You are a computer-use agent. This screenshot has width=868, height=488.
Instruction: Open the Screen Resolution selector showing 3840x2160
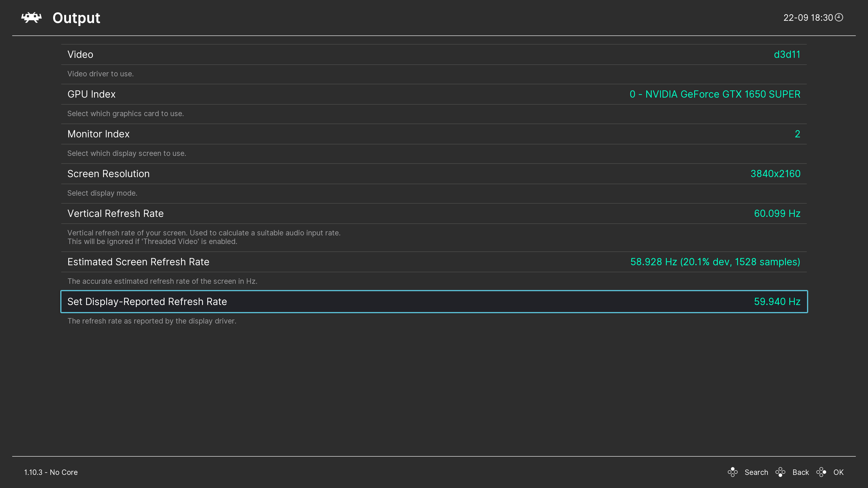click(x=775, y=174)
